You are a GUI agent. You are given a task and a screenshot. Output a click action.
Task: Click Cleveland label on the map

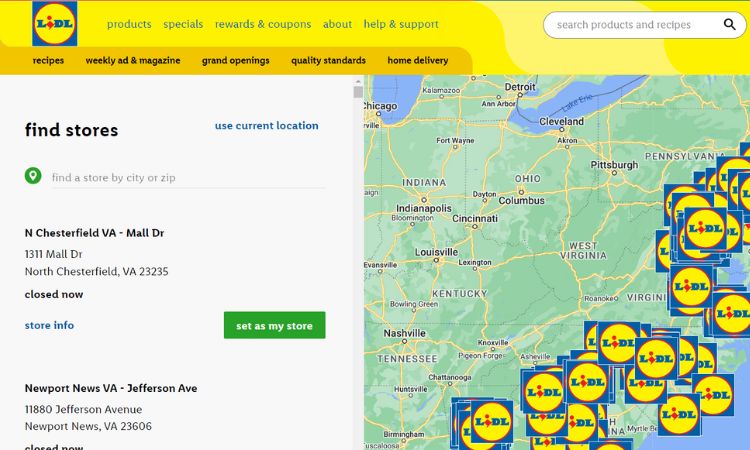(x=562, y=121)
